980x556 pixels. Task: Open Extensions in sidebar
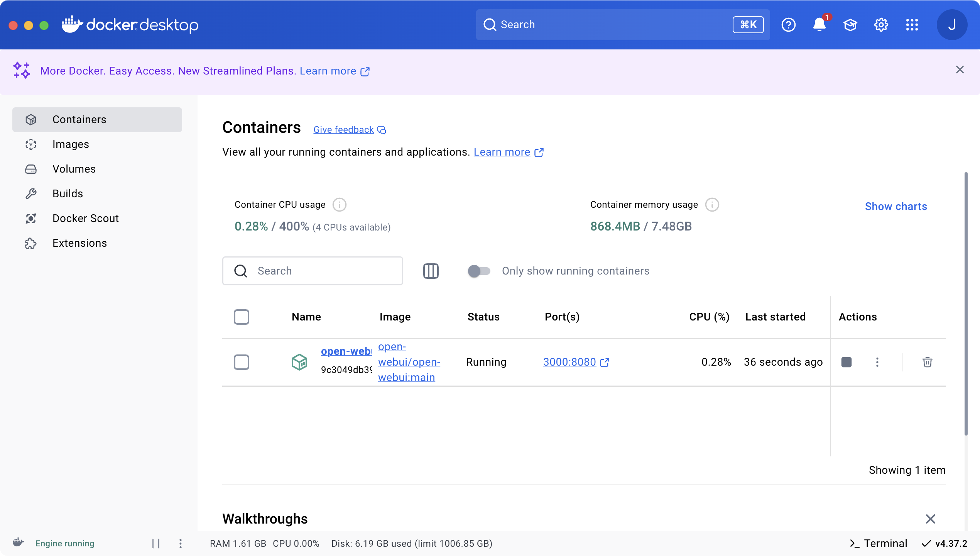pos(97,243)
